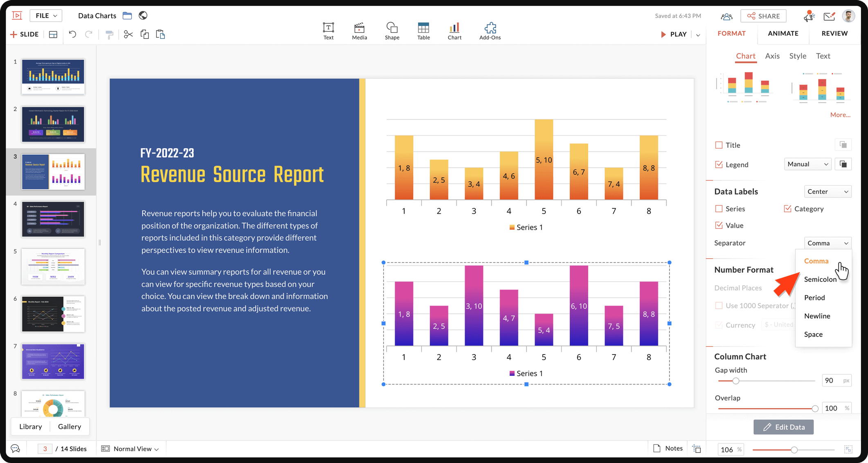Viewport: 868px width, 463px height.
Task: Click the Media clapperboard icon
Action: click(359, 31)
